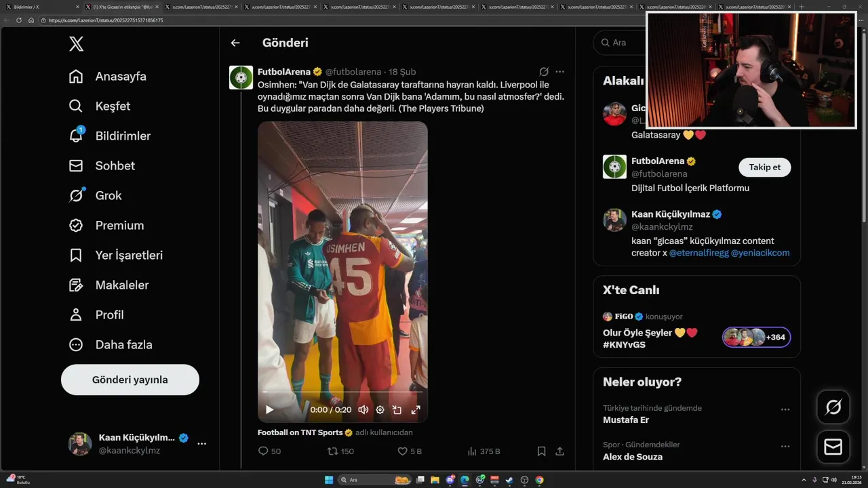
Task: Open Windows Start menu
Action: [329, 480]
